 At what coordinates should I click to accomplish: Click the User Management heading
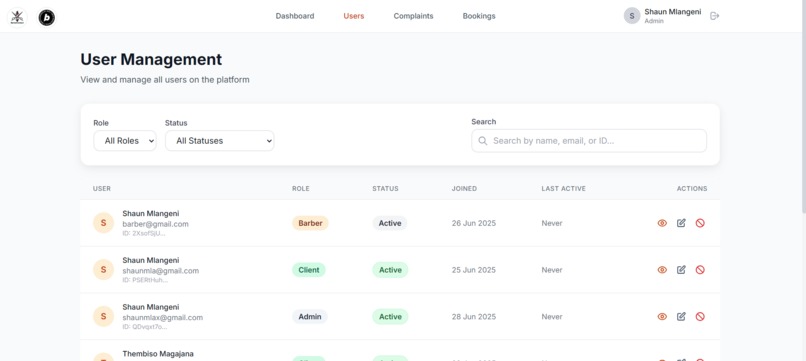pos(151,60)
